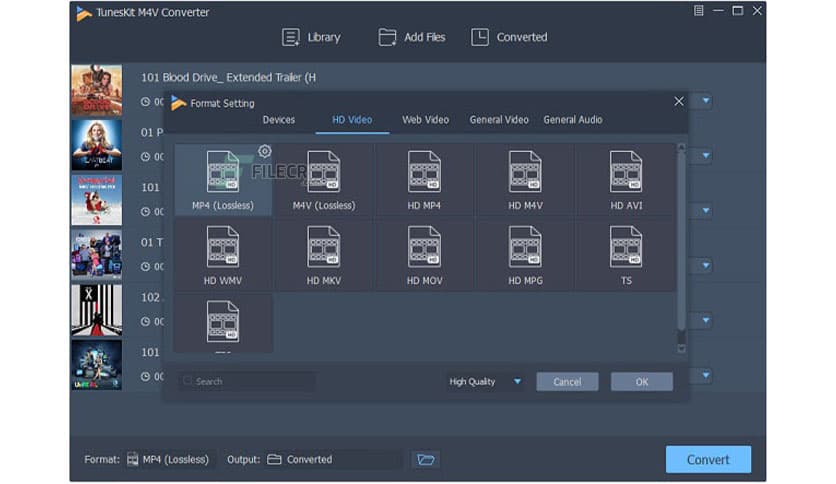Image resolution: width=836 pixels, height=484 pixels.
Task: Select the HD WMV format
Action: 223,255
